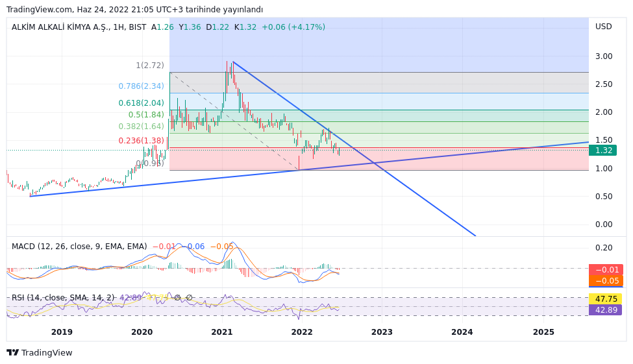
Task: Click the 2020 label on the time axis
Action: (142, 332)
